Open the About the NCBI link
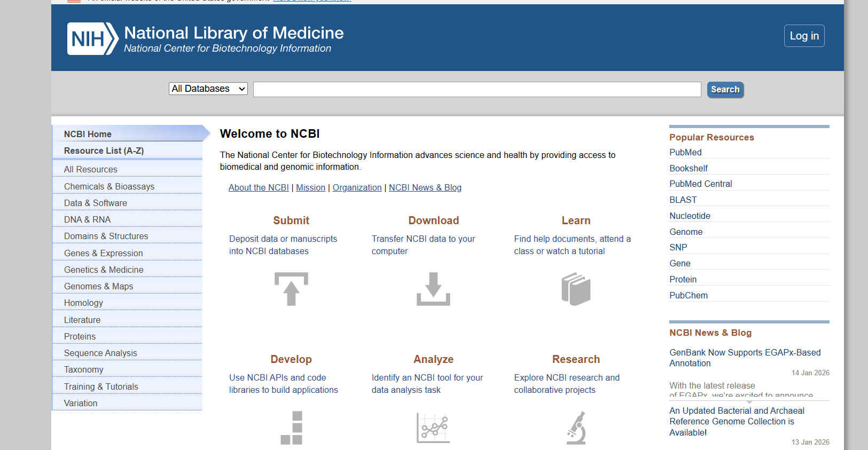Screen dimensions: 868x450 (259, 187)
